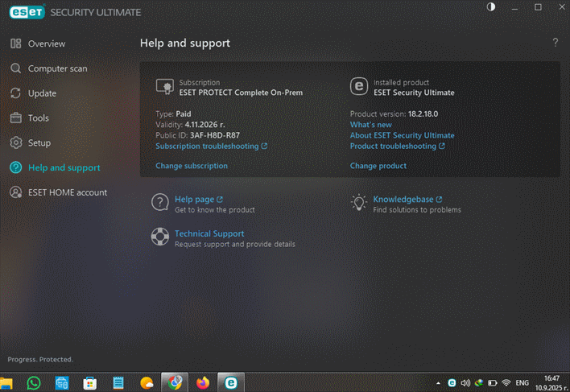This screenshot has height=392, width=570.
Task: Click the Computer scan magnifier icon
Action: pyautogui.click(x=15, y=68)
